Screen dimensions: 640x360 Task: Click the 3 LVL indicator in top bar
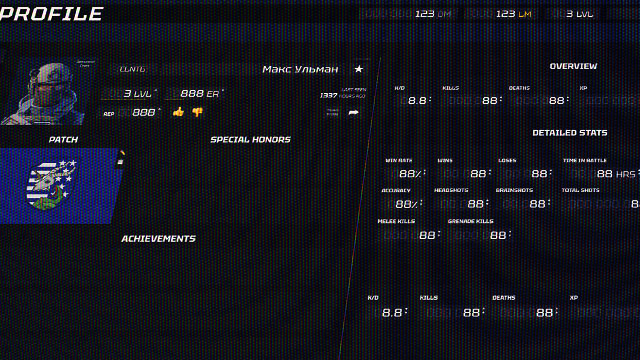(579, 14)
